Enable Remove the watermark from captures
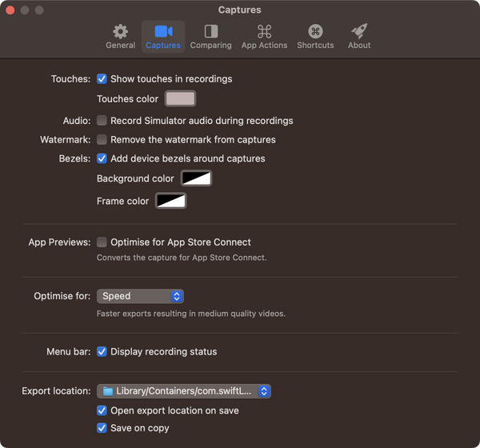Viewport: 480px width, 448px height. click(102, 140)
